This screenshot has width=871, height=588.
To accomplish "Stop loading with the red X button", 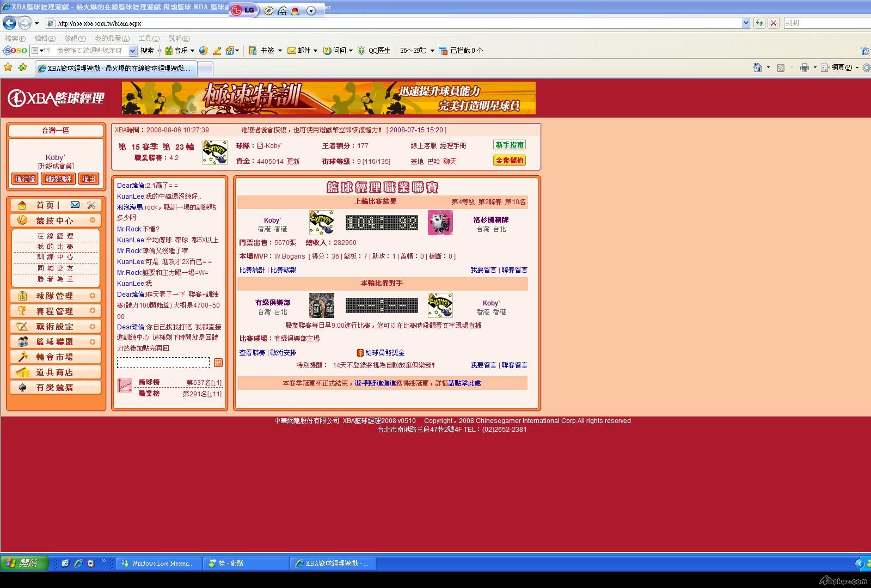I will tap(773, 23).
